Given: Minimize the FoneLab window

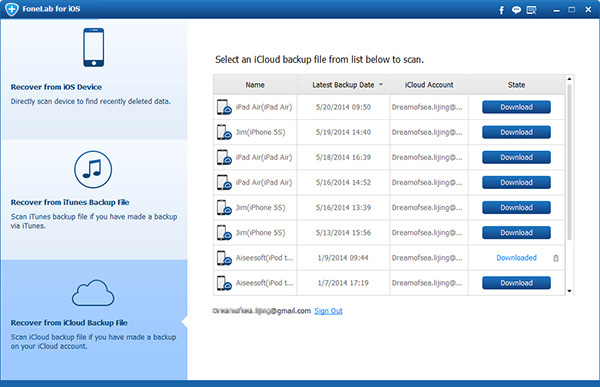Looking at the screenshot, I should pyautogui.click(x=556, y=10).
